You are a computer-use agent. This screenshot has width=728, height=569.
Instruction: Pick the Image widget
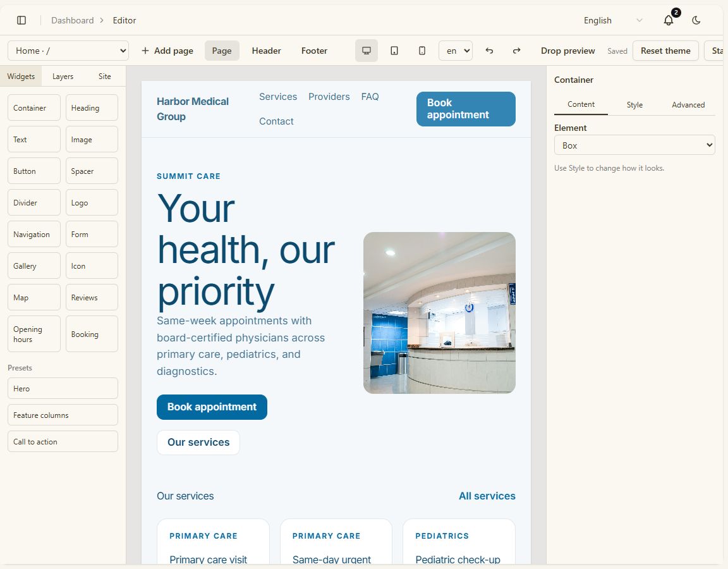pyautogui.click(x=92, y=139)
